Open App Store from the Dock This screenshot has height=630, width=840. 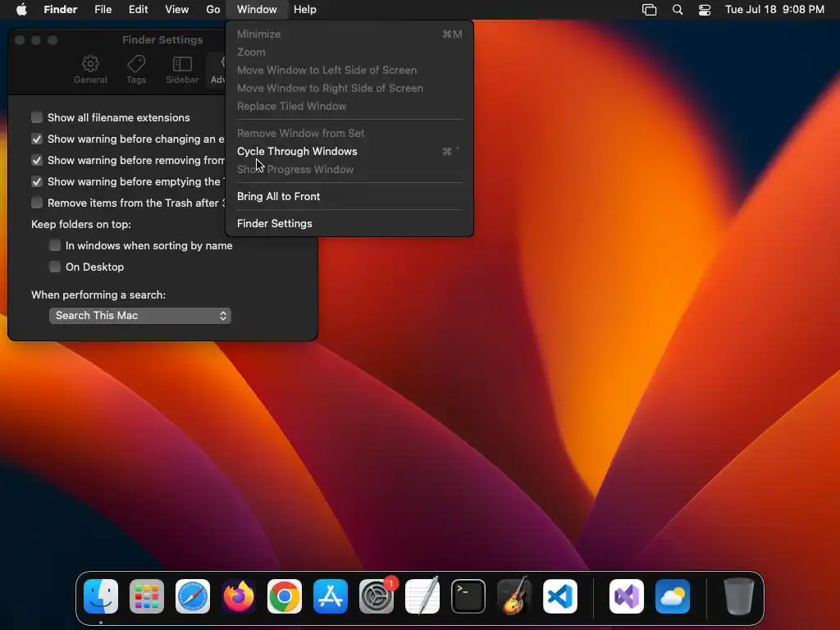click(331, 596)
